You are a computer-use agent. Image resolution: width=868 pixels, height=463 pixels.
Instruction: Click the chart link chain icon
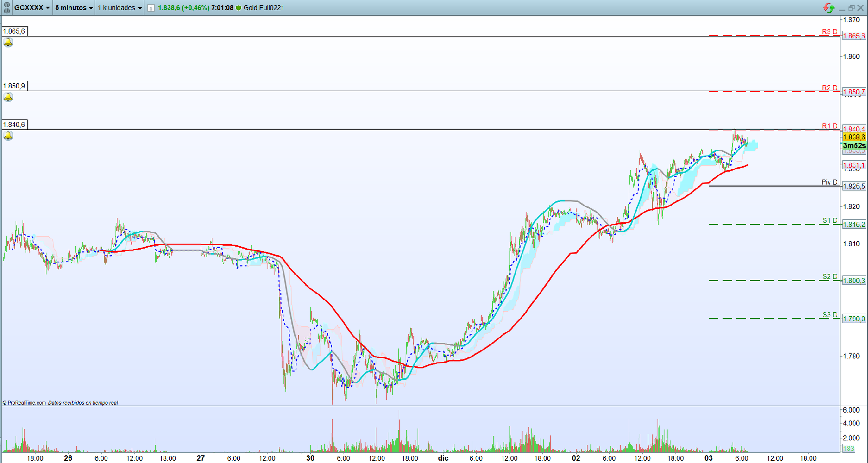click(x=6, y=8)
